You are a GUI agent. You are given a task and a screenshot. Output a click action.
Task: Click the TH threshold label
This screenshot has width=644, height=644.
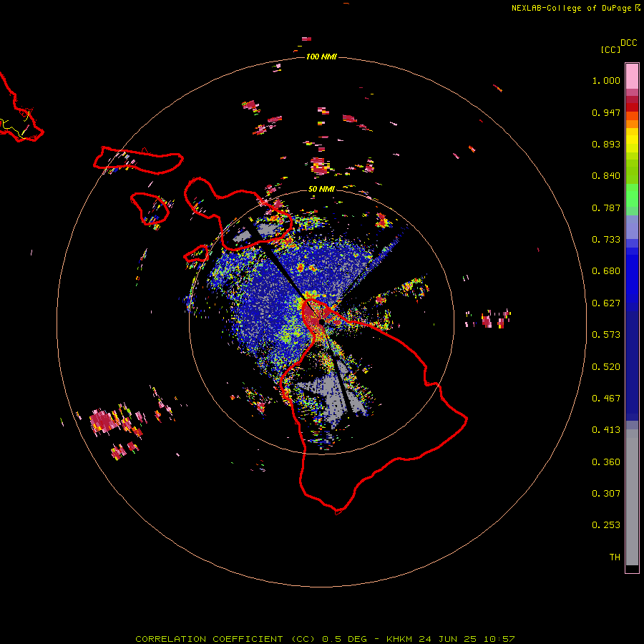pyautogui.click(x=615, y=557)
